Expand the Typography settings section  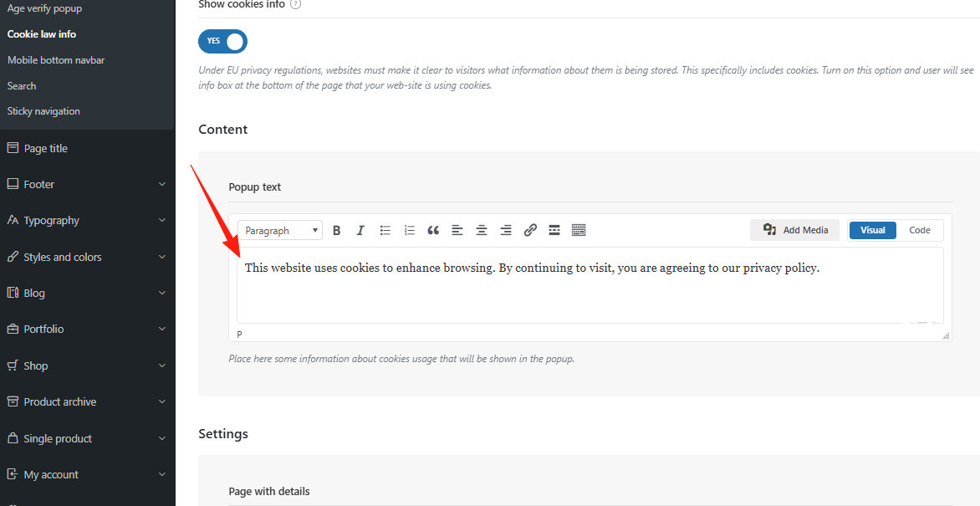point(87,221)
